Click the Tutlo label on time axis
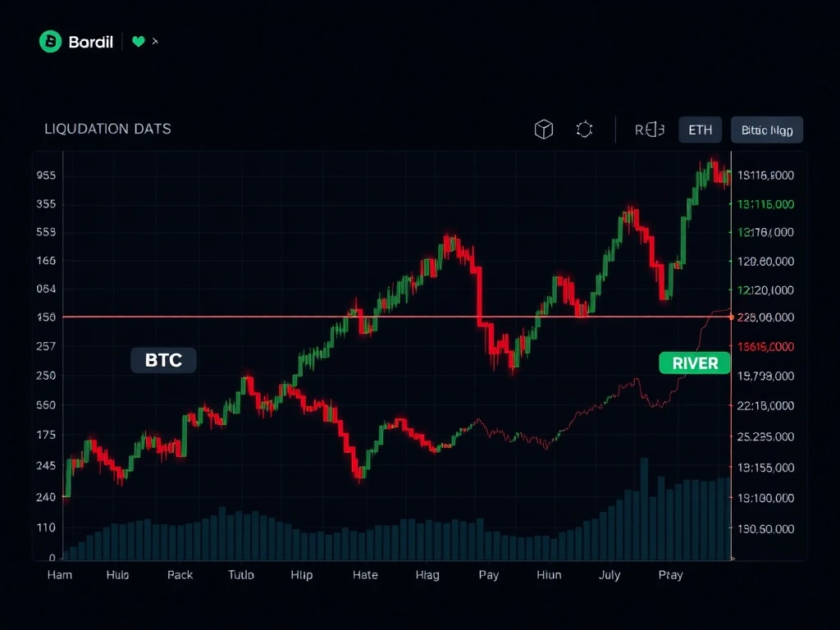This screenshot has height=630, width=840. tap(241, 575)
